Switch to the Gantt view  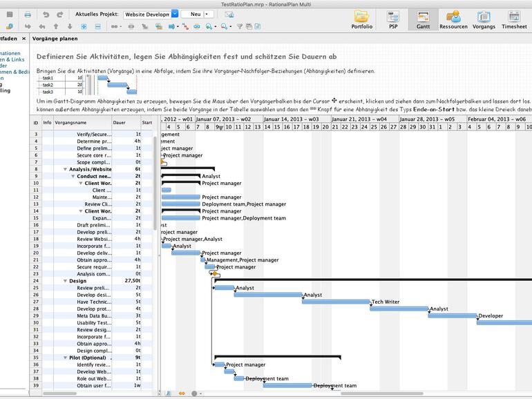point(423,19)
